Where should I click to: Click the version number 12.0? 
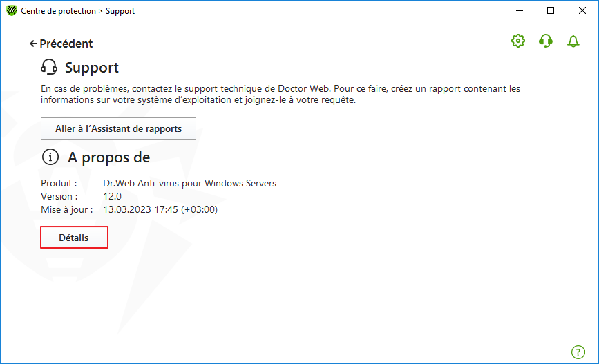pyautogui.click(x=113, y=196)
